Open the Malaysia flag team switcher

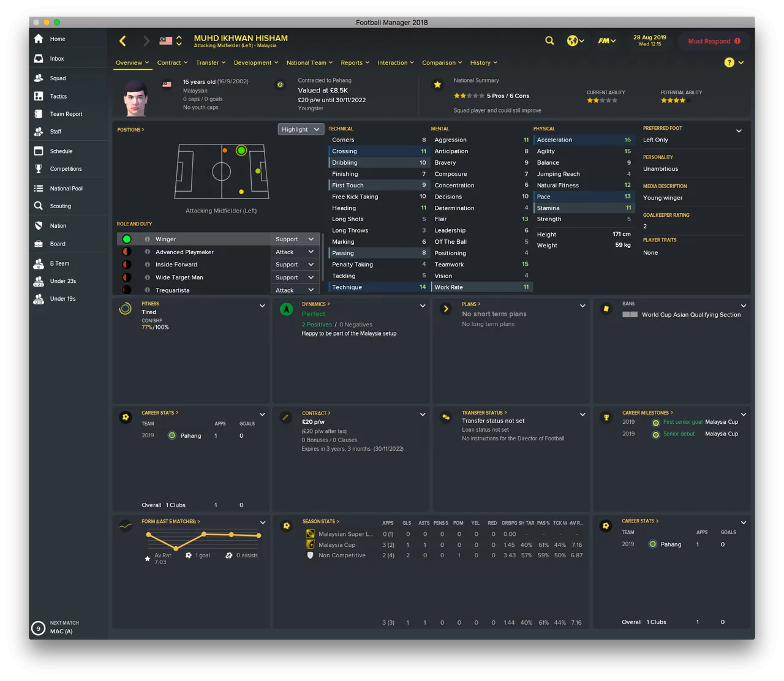[171, 40]
